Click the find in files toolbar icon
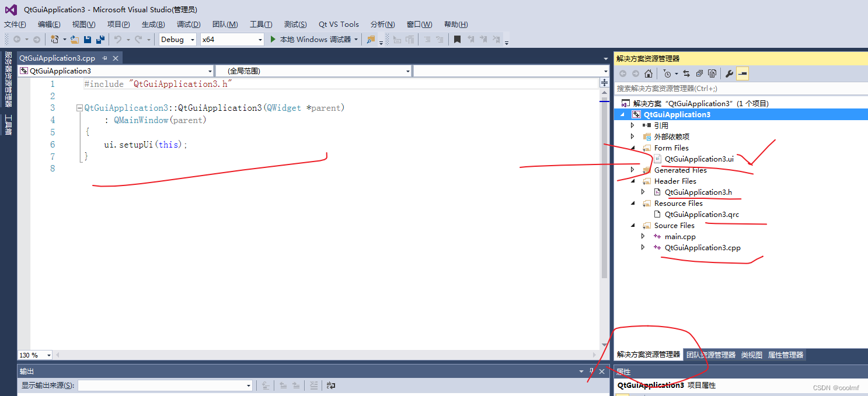Image resolution: width=868 pixels, height=396 pixels. (x=371, y=40)
